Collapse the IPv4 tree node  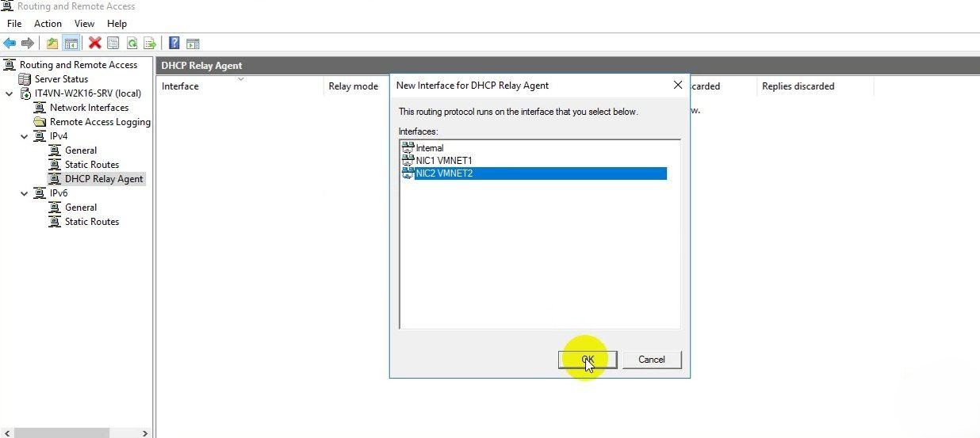tap(24, 136)
